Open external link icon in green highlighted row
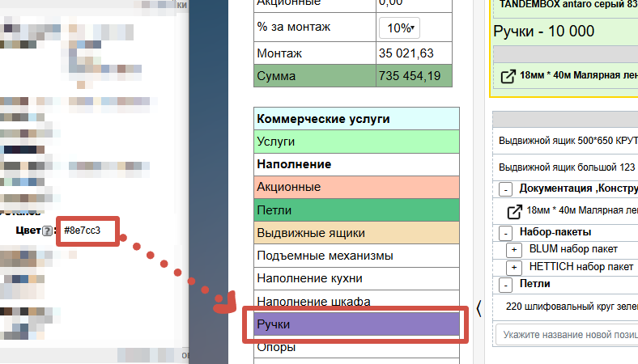This screenshot has width=638, height=364. coord(508,76)
